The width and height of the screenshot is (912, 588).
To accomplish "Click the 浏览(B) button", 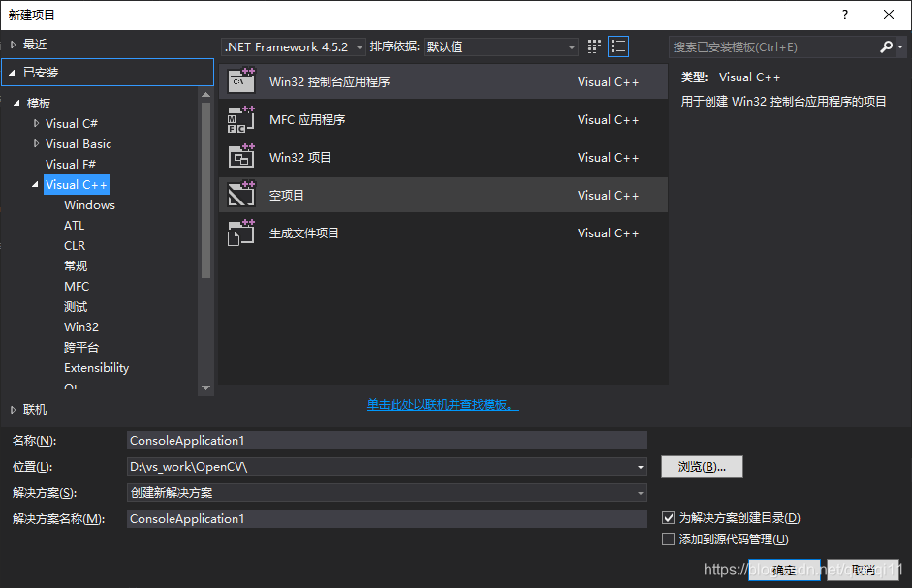I will click(702, 466).
